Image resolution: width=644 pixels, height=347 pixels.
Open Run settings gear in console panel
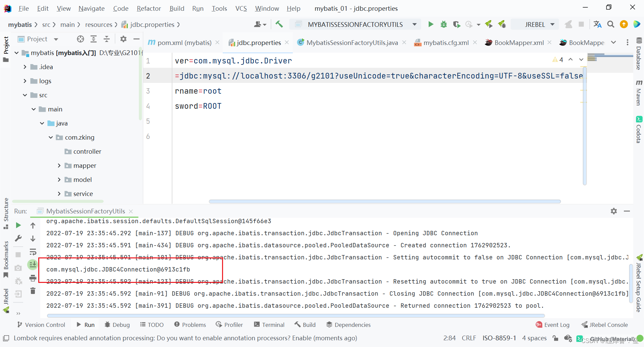[x=613, y=211]
